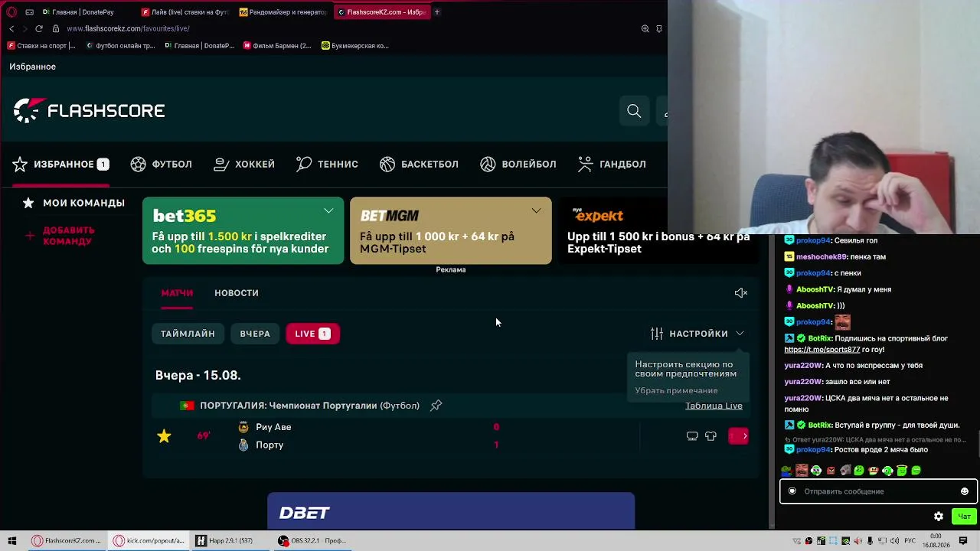Open the Фильм Бармен bookmark
The width and height of the screenshot is (980, 551).
pos(277,46)
